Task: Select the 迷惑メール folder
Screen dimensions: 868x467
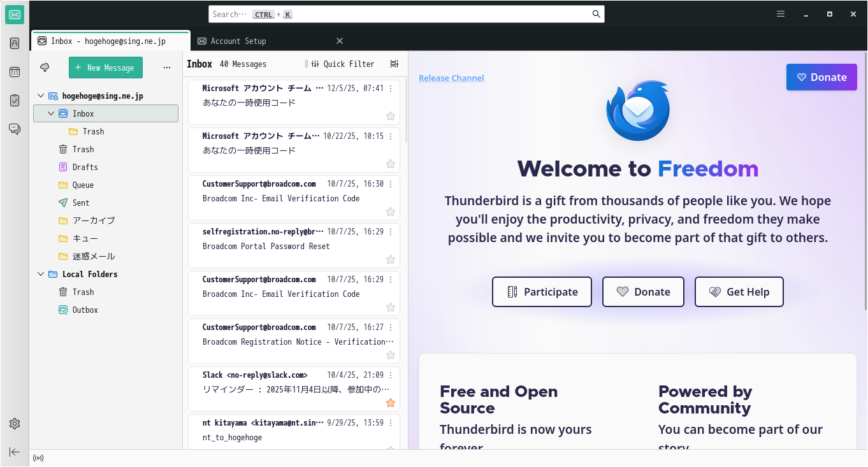Action: pos(106,256)
